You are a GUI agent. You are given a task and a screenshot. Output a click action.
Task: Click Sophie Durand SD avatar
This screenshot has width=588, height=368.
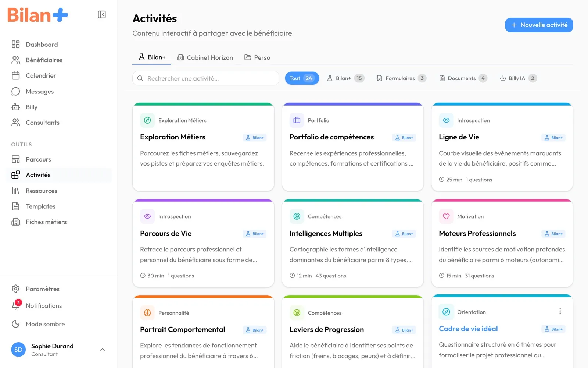pos(18,350)
